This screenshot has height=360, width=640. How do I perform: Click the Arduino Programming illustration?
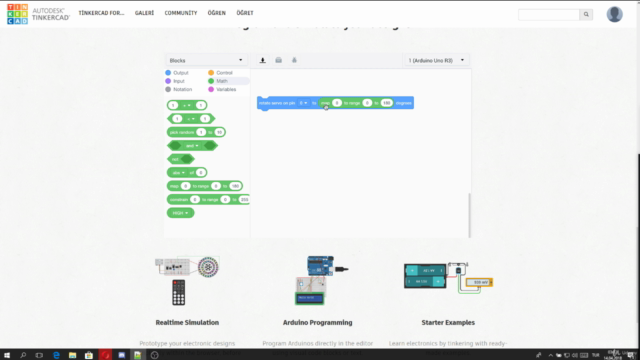[x=321, y=280]
